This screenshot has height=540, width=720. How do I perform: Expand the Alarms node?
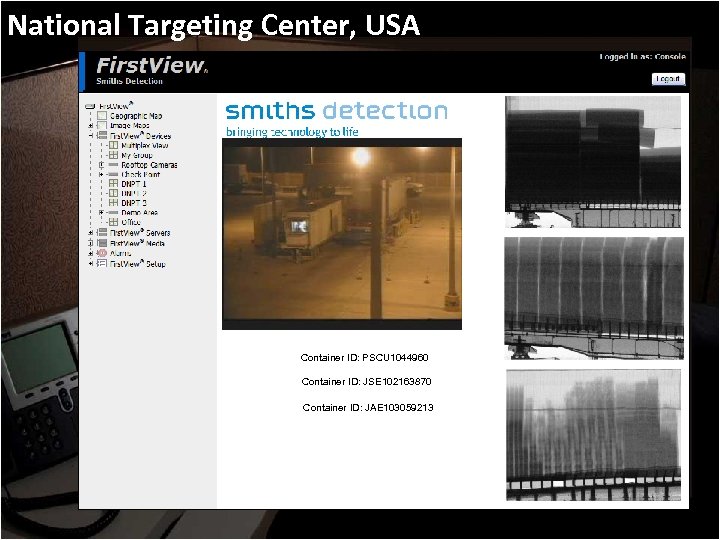[90, 253]
